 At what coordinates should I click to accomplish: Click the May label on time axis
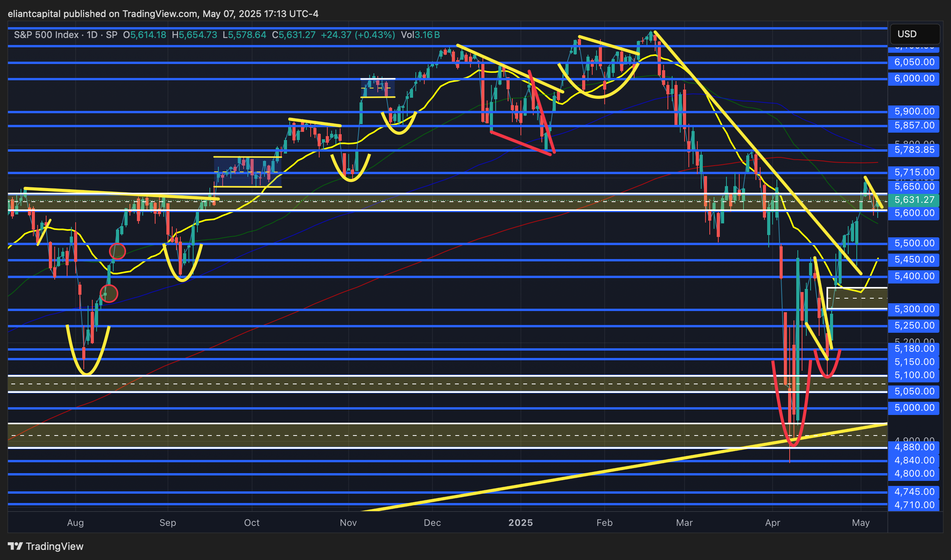pyautogui.click(x=861, y=523)
